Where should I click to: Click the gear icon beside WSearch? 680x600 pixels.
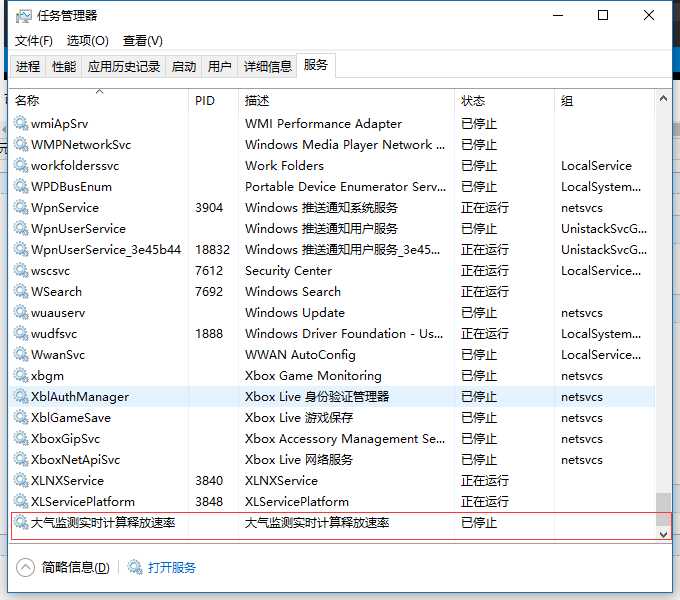[21, 291]
